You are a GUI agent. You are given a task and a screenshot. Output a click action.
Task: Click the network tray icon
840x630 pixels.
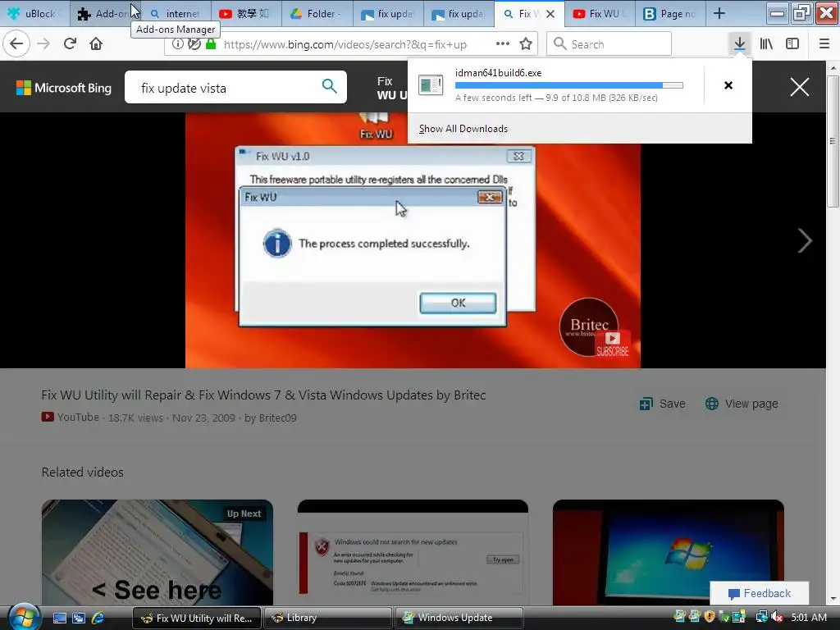761,617
